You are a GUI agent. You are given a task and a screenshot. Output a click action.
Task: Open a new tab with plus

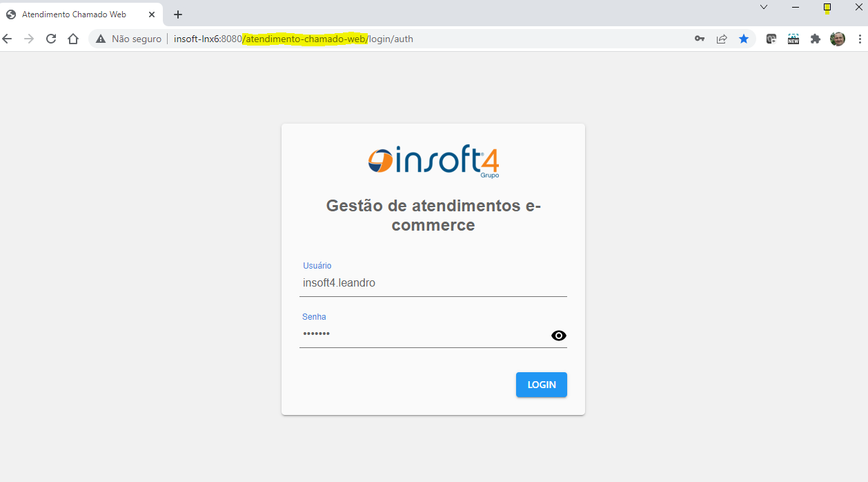pyautogui.click(x=178, y=15)
